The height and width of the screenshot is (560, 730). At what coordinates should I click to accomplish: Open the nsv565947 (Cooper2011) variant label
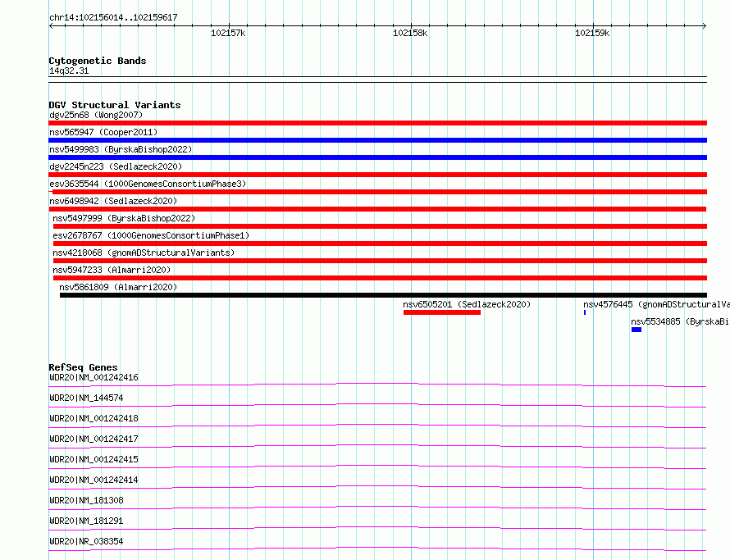tap(103, 132)
